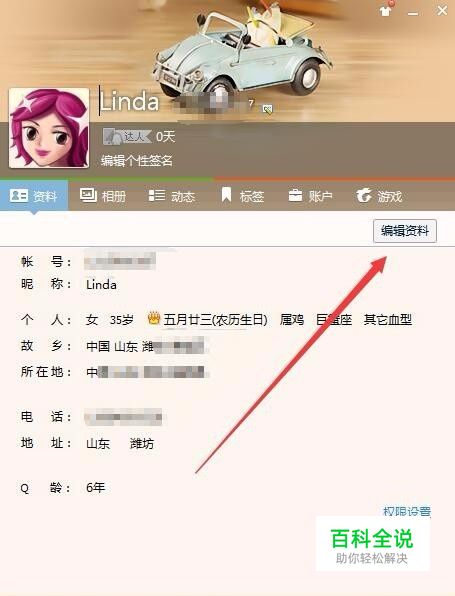Switch to the 资料 tab

34,196
